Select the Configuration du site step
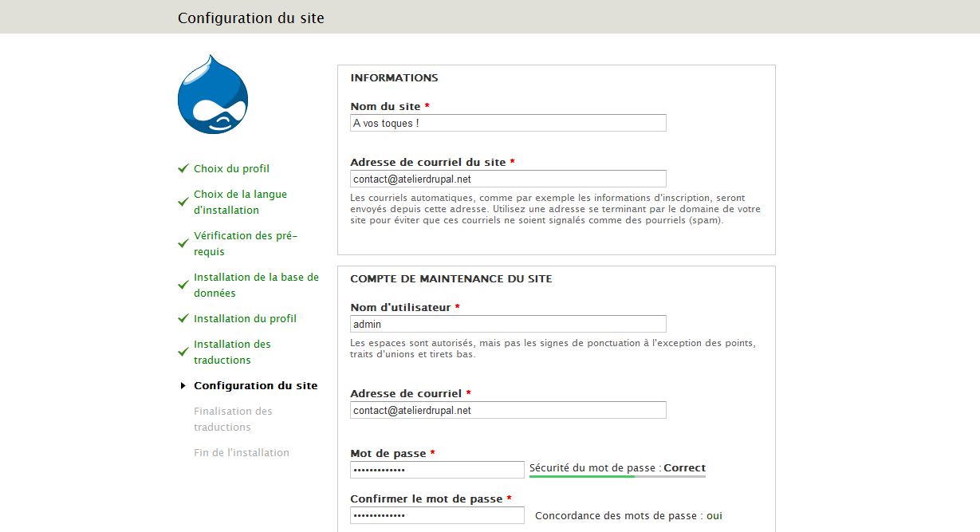Image resolution: width=980 pixels, height=532 pixels. [255, 386]
